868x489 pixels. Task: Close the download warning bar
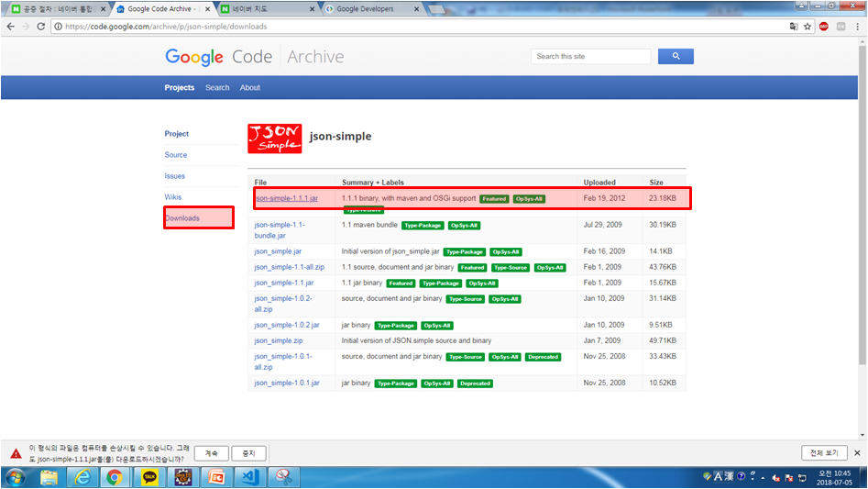coord(857,453)
